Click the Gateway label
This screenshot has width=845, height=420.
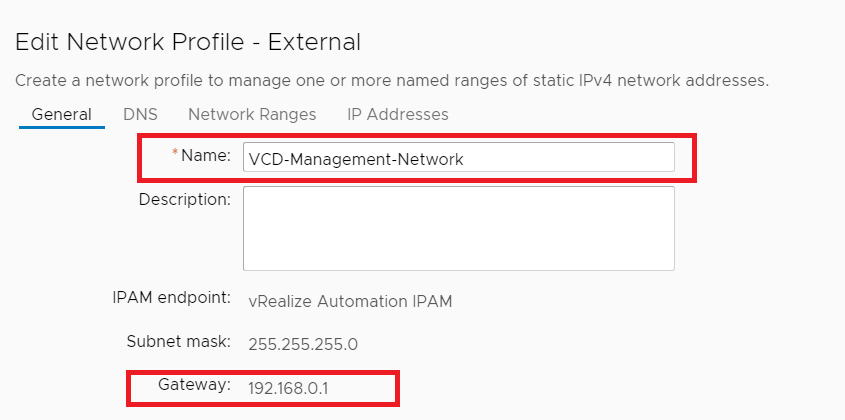point(194,385)
